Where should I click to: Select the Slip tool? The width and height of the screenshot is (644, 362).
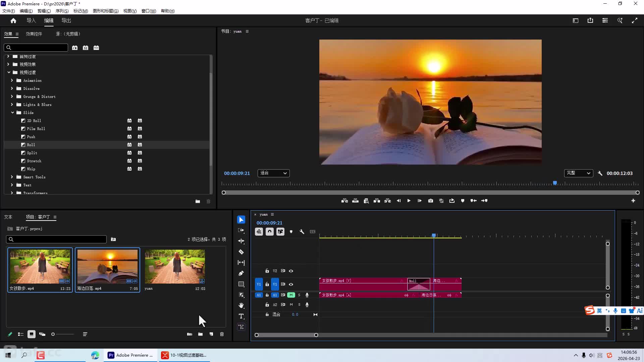241,263
